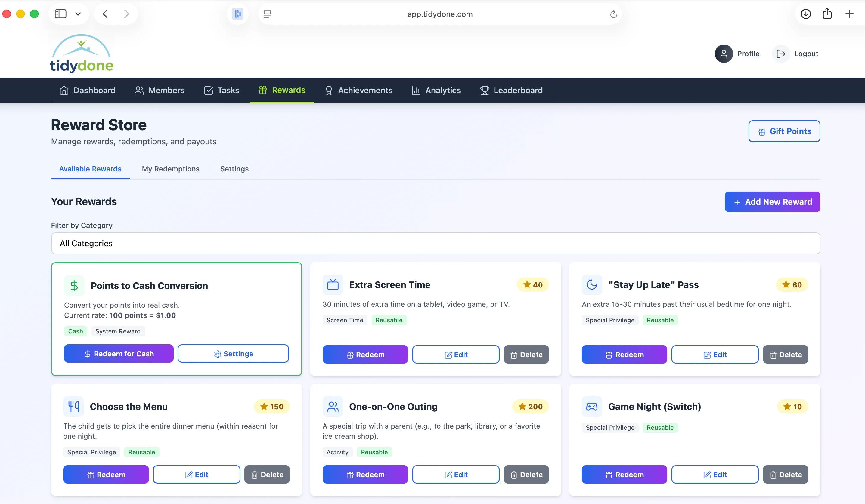Edit the Choose the Menu reward

196,475
